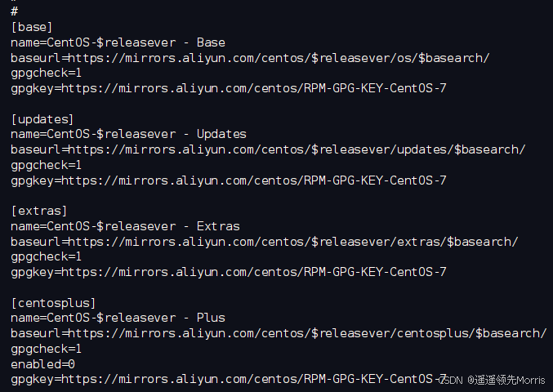Open the baseurl link ending in /os/$basearch/
Viewport: 553px width, 392px height.
[x=279, y=58]
